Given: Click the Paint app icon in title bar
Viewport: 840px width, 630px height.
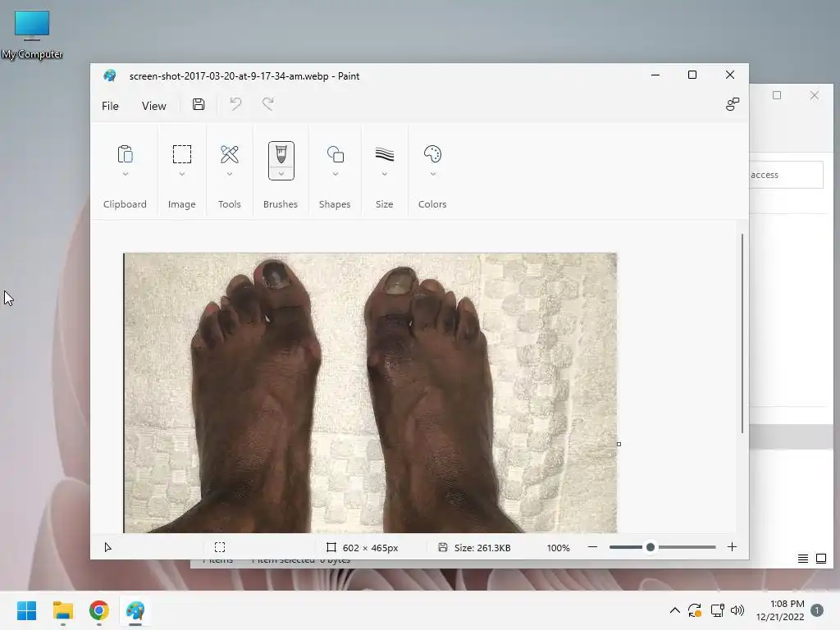Looking at the screenshot, I should tap(110, 75).
